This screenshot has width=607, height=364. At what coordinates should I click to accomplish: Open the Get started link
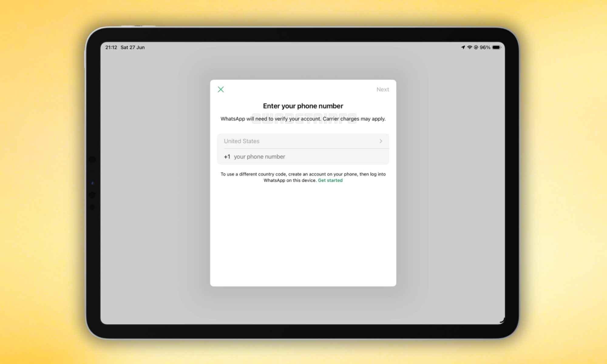point(330,180)
